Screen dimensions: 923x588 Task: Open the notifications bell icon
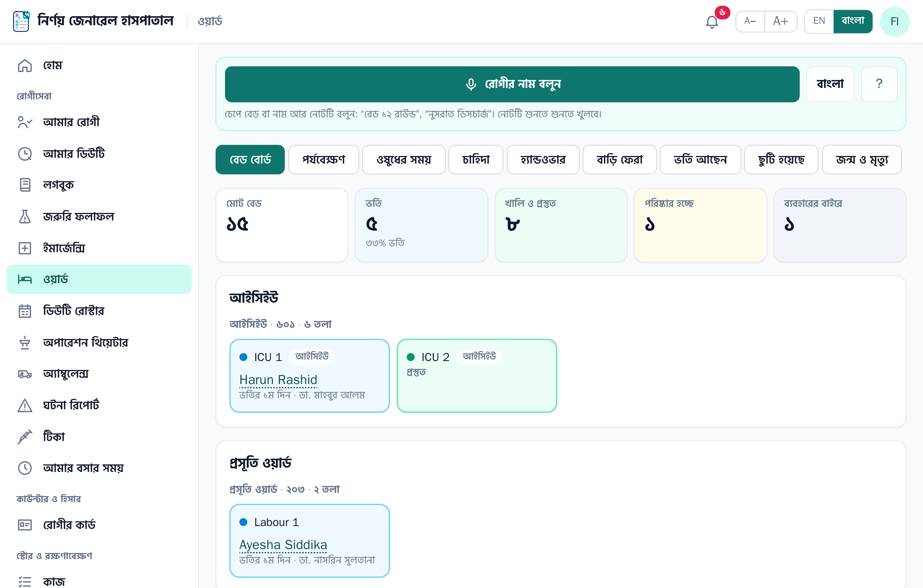click(x=712, y=22)
